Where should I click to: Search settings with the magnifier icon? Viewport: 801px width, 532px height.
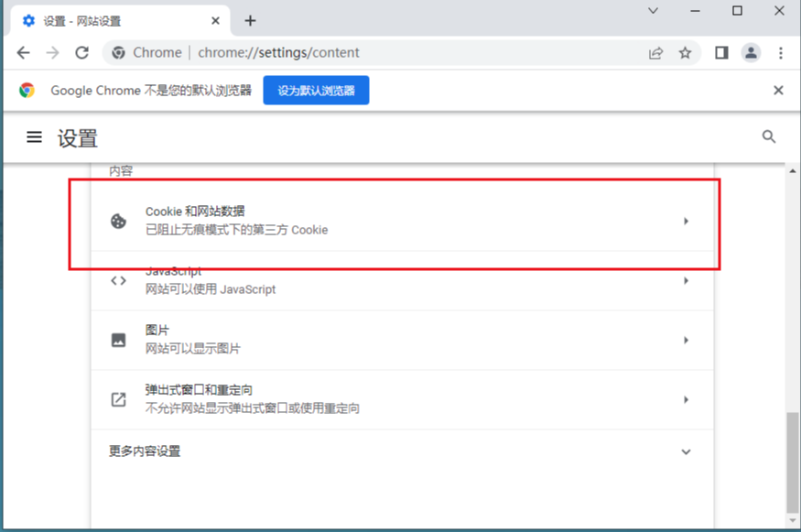[x=769, y=137]
